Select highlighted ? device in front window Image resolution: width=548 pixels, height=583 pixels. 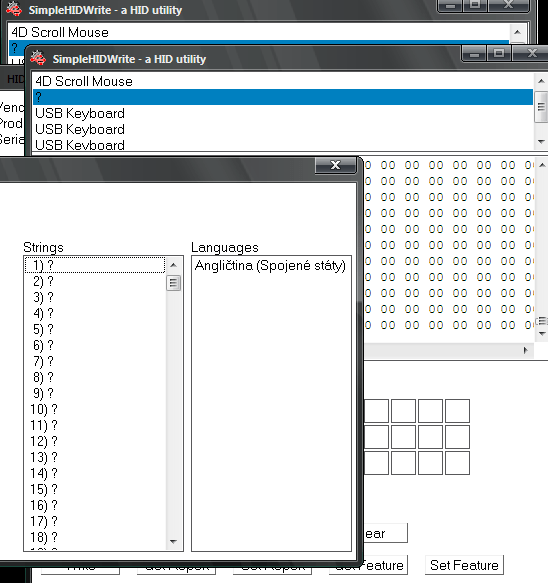(x=283, y=97)
